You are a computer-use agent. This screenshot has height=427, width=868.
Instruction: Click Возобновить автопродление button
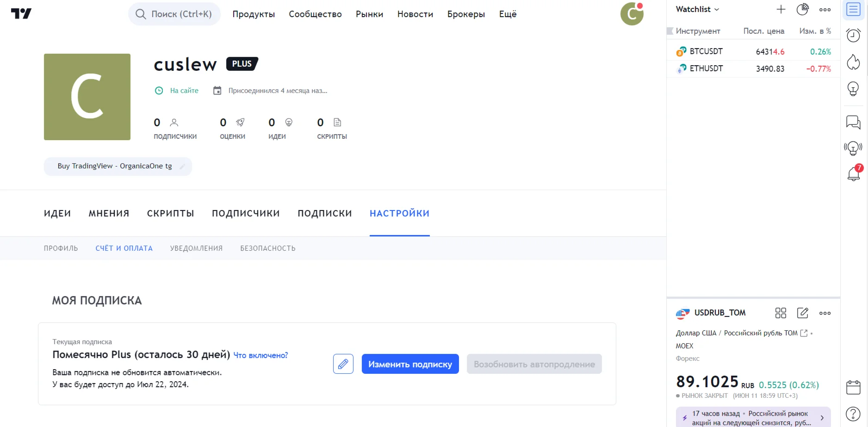pos(534,364)
